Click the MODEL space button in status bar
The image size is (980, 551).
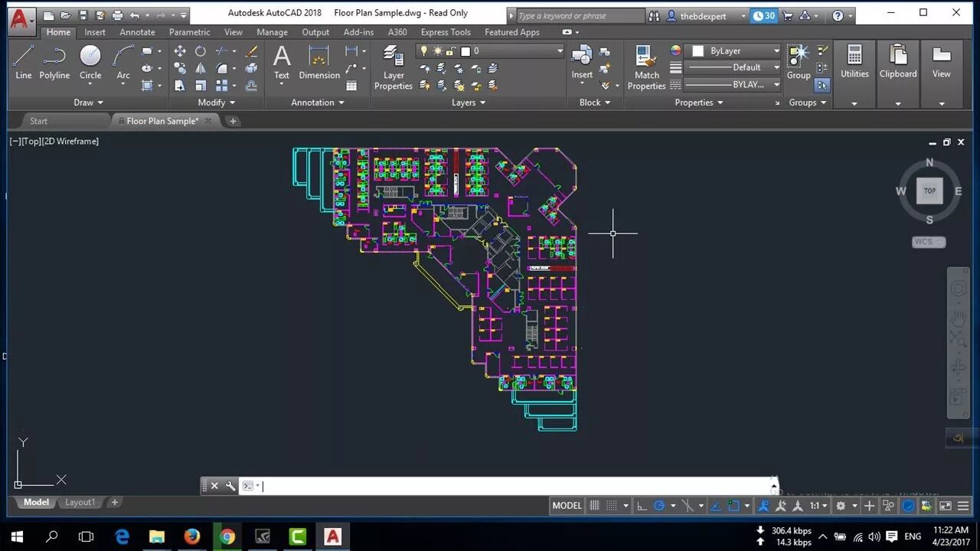567,506
